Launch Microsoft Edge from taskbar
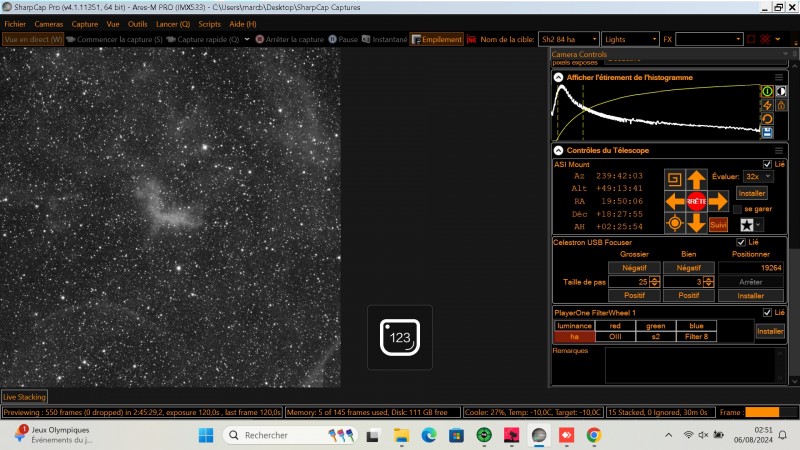Screen dimensions: 800x450 click(429, 435)
